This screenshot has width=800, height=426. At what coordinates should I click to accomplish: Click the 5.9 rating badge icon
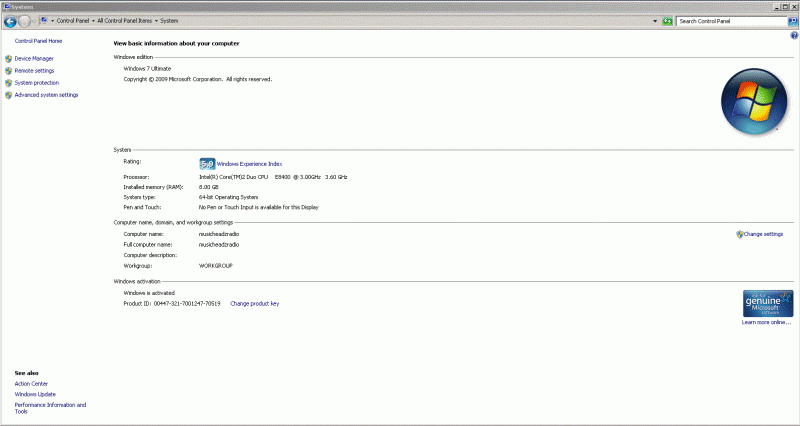coord(207,164)
